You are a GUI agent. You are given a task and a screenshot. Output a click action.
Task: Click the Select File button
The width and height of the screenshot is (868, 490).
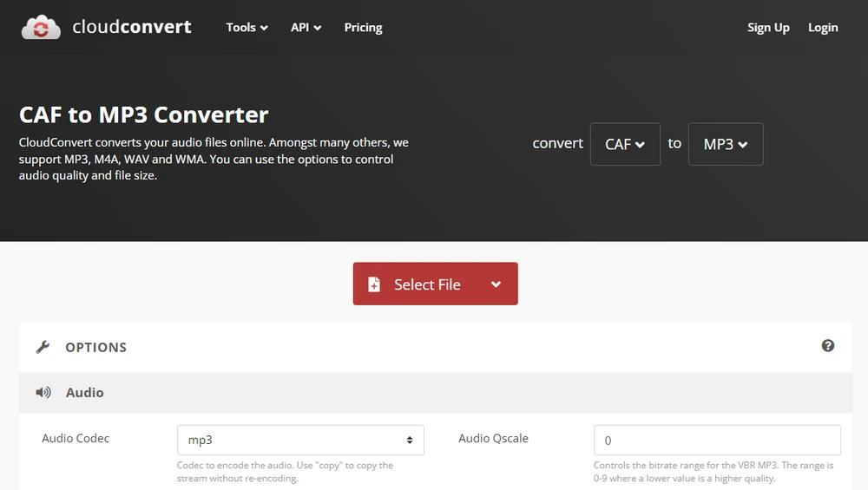point(425,284)
